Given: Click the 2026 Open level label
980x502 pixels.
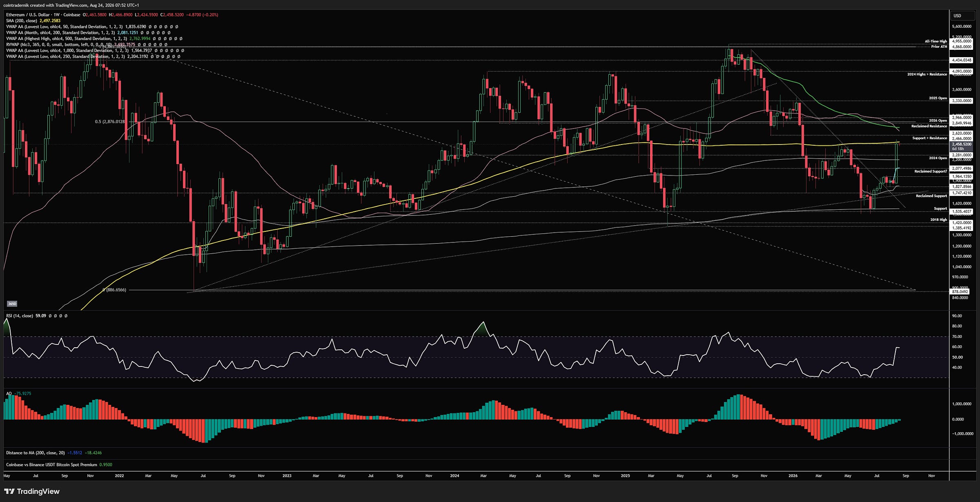Looking at the screenshot, I should point(938,120).
